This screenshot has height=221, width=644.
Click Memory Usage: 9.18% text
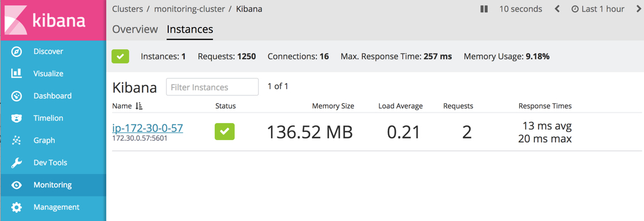pyautogui.click(x=506, y=57)
